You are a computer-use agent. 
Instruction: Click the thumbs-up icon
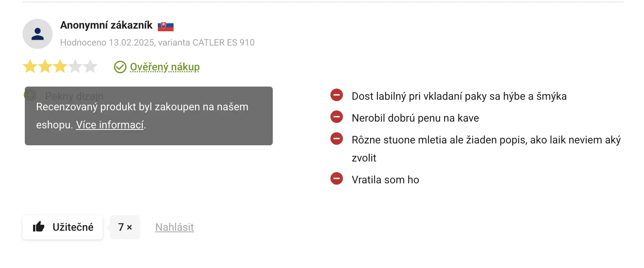click(x=39, y=227)
